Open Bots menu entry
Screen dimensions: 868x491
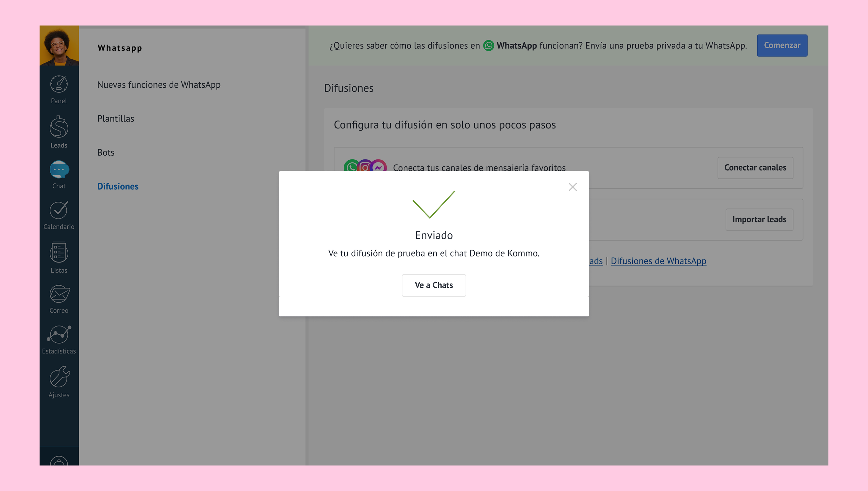pos(106,152)
